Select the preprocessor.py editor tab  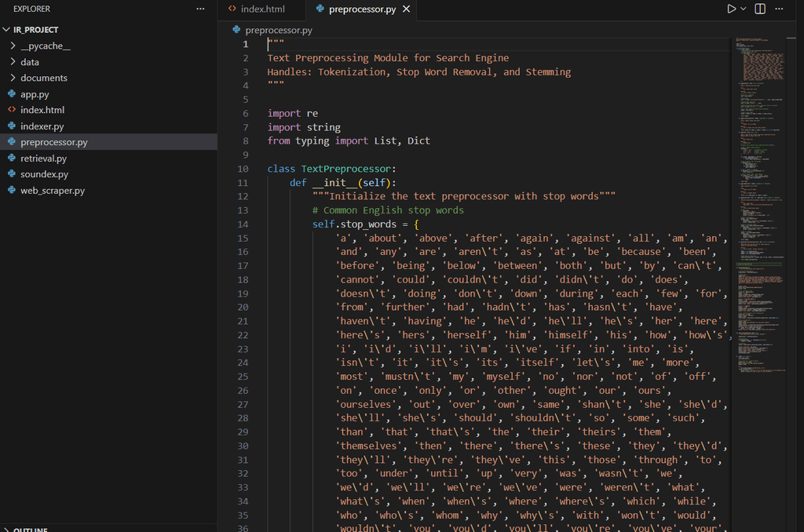pyautogui.click(x=361, y=9)
